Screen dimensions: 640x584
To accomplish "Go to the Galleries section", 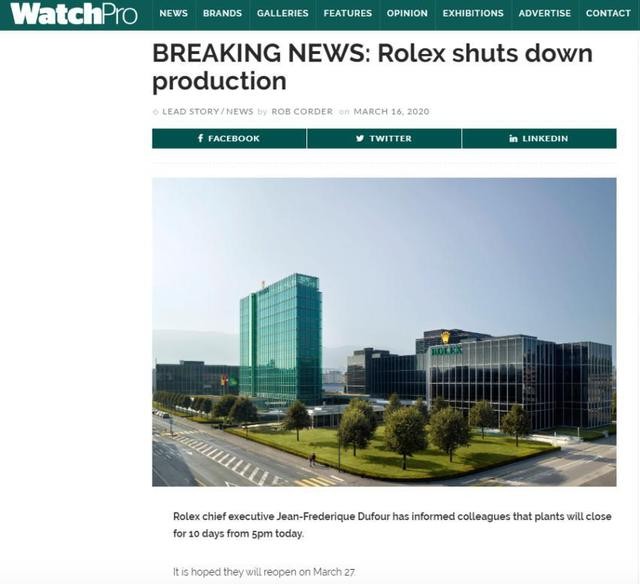I will (282, 13).
